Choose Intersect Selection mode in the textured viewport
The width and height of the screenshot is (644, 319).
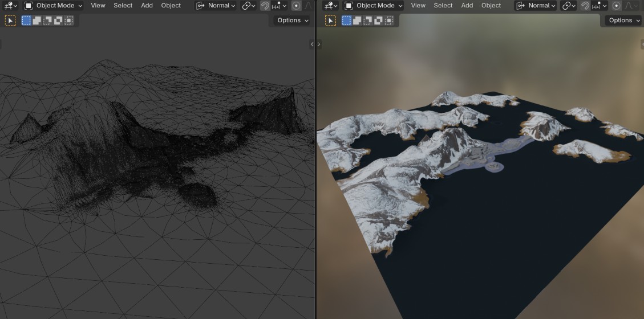390,21
